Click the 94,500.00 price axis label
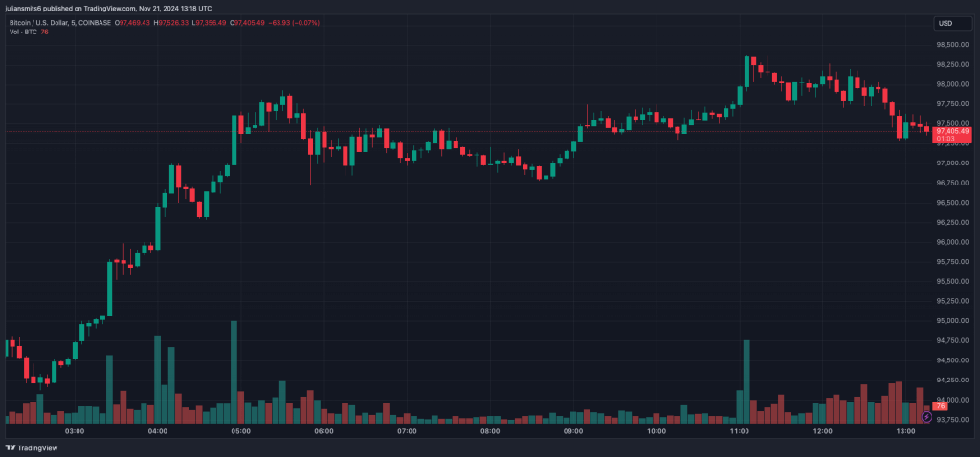Screen dimensions: 980x457 click(952, 360)
